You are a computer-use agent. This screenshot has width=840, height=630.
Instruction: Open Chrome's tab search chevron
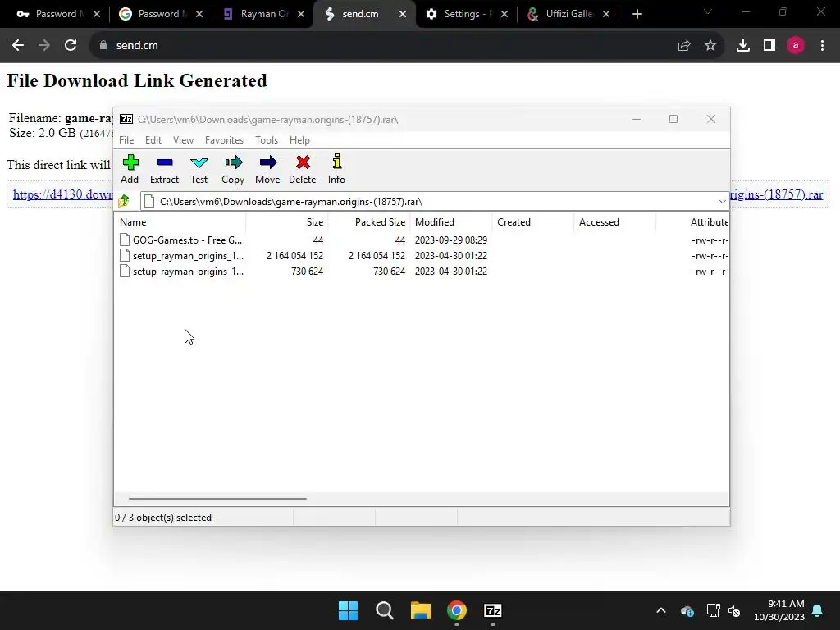pyautogui.click(x=708, y=12)
